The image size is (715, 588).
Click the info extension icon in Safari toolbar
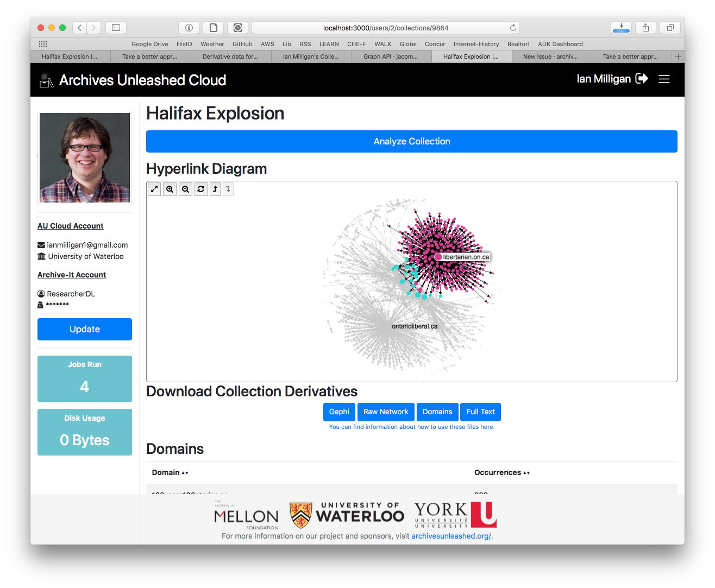click(x=189, y=28)
